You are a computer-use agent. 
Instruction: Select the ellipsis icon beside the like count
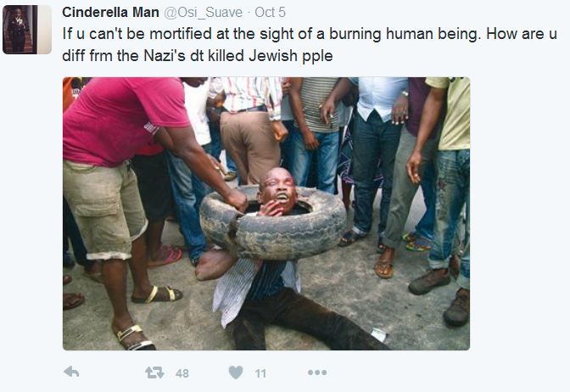point(317,372)
